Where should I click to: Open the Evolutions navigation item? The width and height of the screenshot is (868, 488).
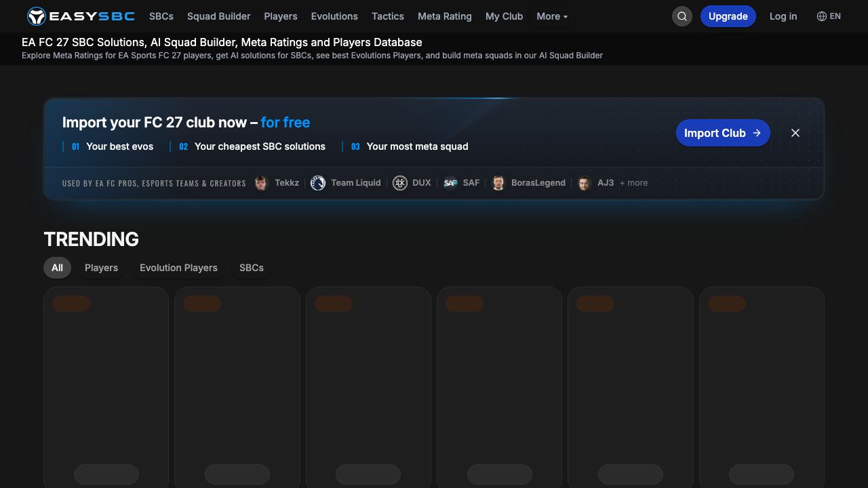tap(334, 16)
